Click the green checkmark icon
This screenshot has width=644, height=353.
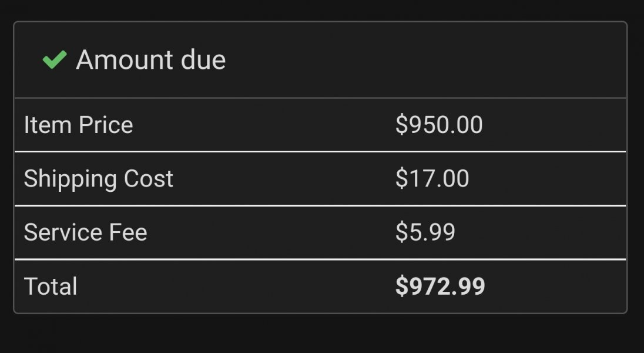click(54, 59)
